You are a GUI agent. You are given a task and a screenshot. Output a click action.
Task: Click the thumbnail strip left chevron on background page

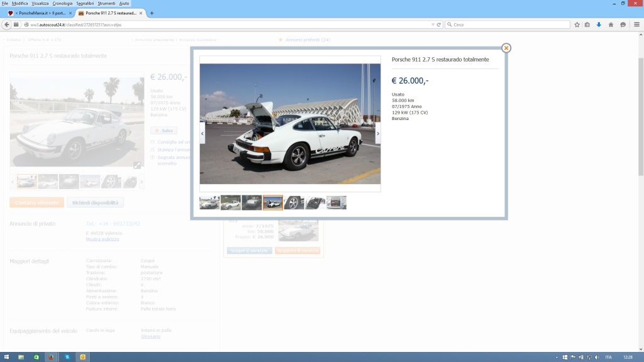(13, 182)
